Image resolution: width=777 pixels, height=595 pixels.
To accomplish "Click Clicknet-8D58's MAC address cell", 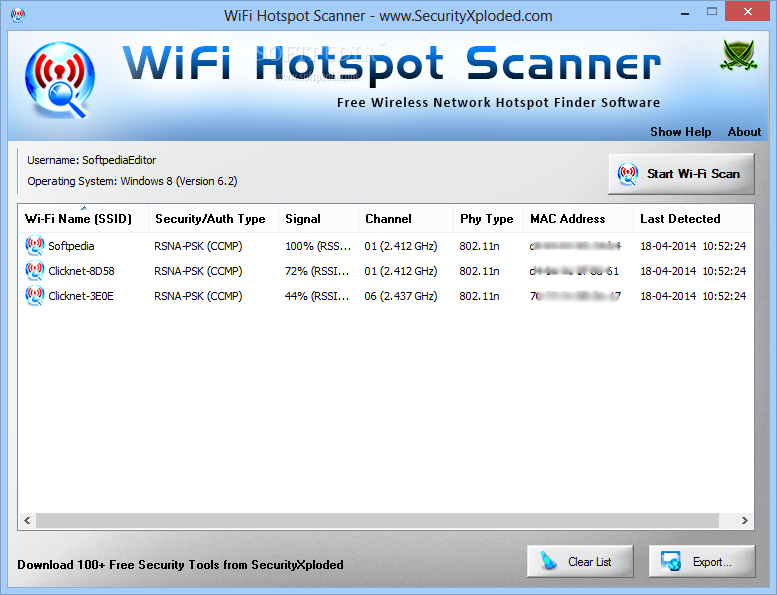I will (574, 271).
